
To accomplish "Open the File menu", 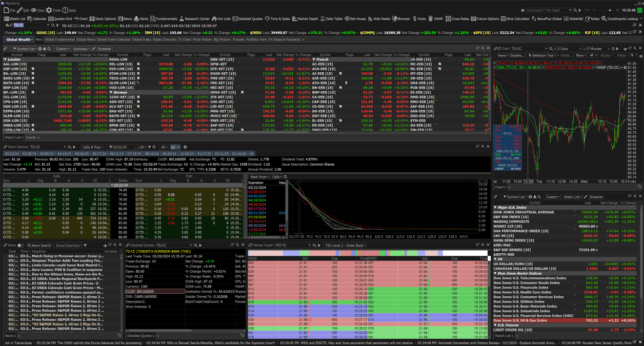I will 10,10.
